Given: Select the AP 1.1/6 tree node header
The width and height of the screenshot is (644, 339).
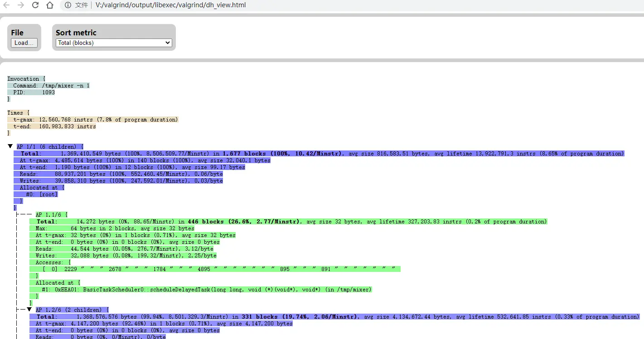Looking at the screenshot, I should [52, 215].
